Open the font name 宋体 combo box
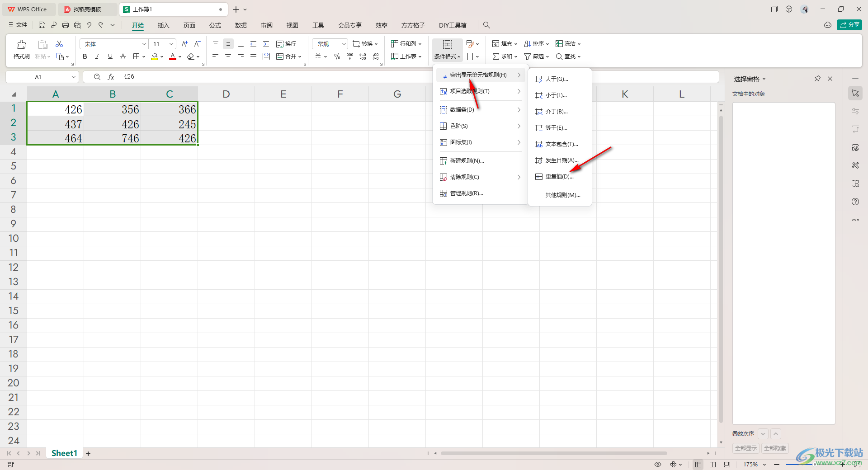Image resolution: width=868 pixels, height=470 pixels. [114, 44]
